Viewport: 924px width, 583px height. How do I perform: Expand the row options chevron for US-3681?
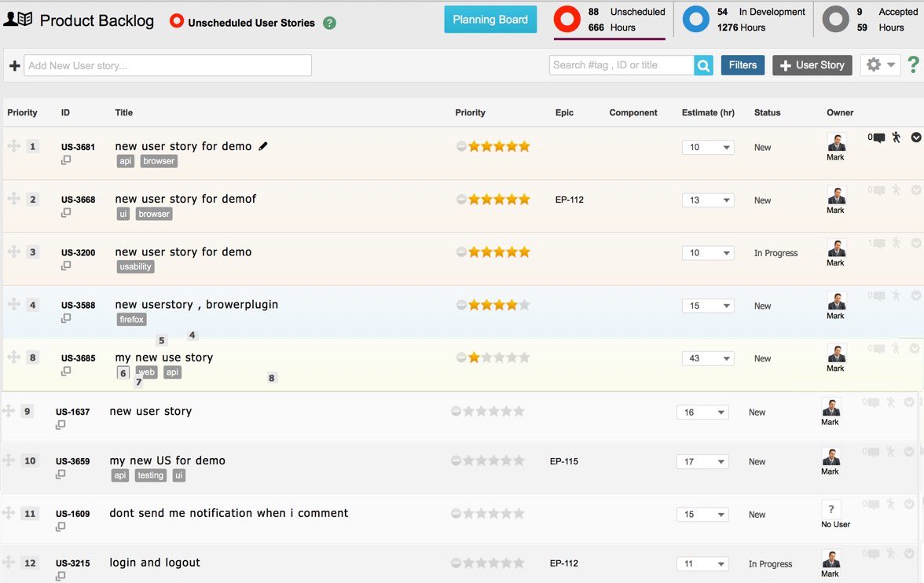[x=915, y=137]
